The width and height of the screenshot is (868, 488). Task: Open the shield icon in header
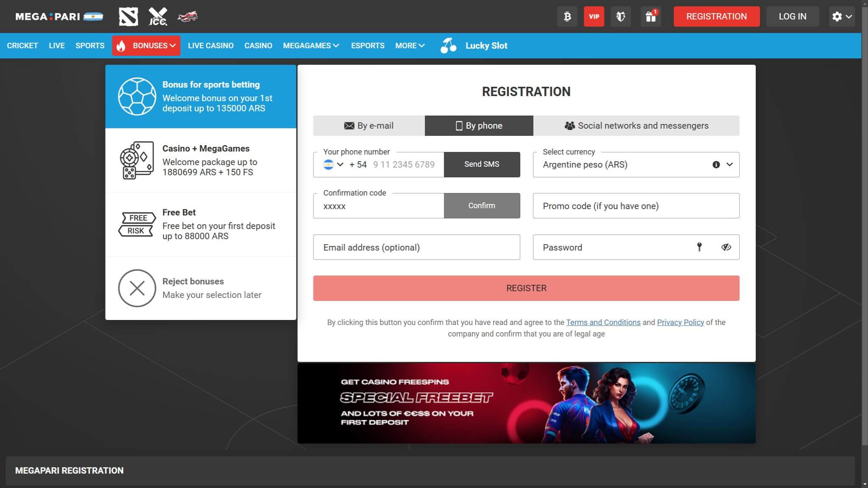pyautogui.click(x=621, y=17)
